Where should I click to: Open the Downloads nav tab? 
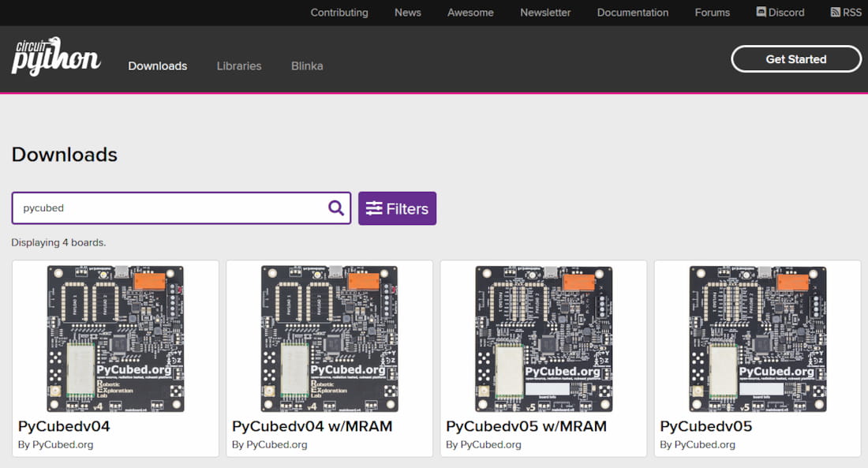[158, 66]
